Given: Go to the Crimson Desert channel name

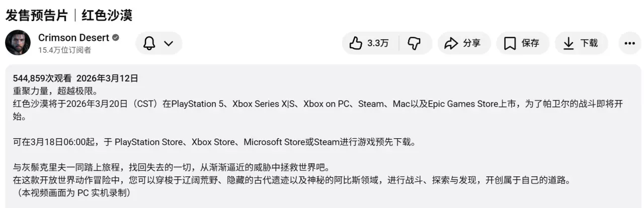Looking at the screenshot, I should pos(73,38).
